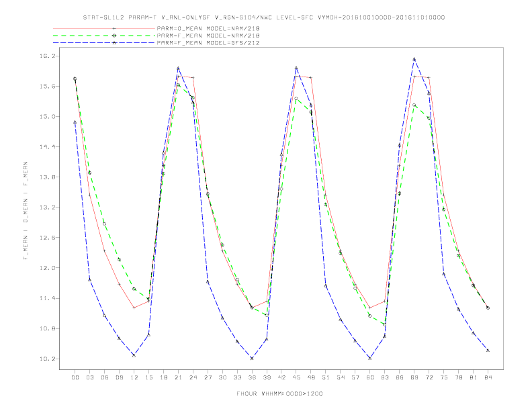532x411 pixels.
Task: Click x-axis tick label 36
Action: click(252, 377)
